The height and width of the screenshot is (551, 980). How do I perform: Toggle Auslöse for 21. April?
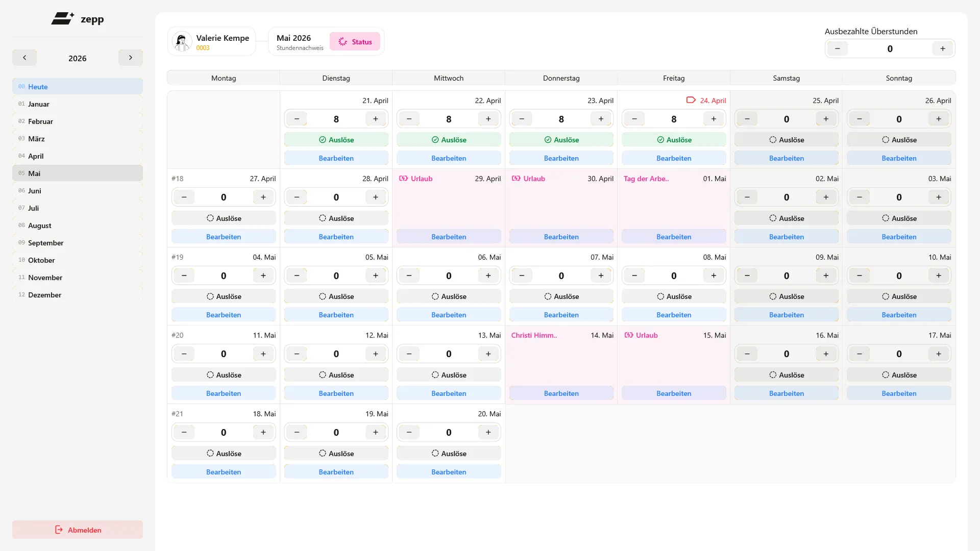pyautogui.click(x=336, y=140)
